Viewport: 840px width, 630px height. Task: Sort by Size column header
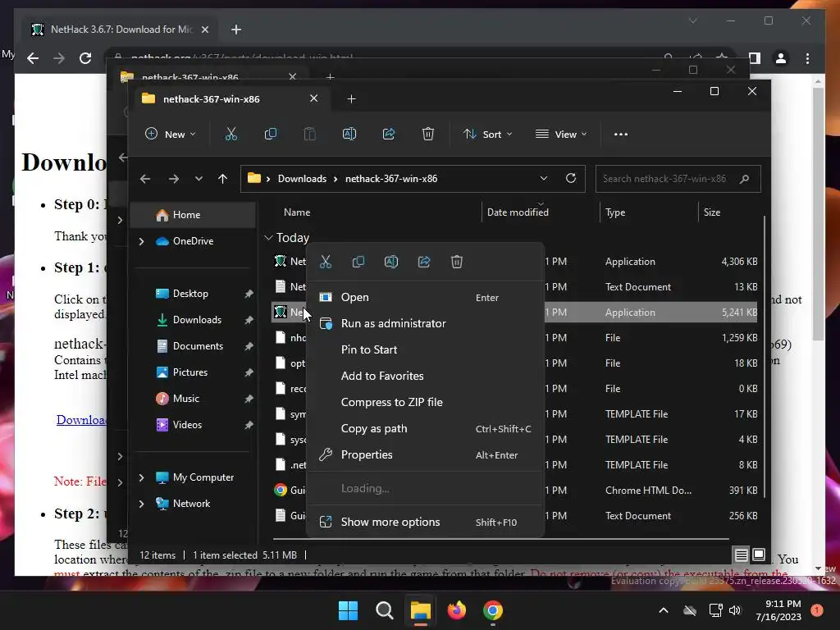click(x=729, y=212)
